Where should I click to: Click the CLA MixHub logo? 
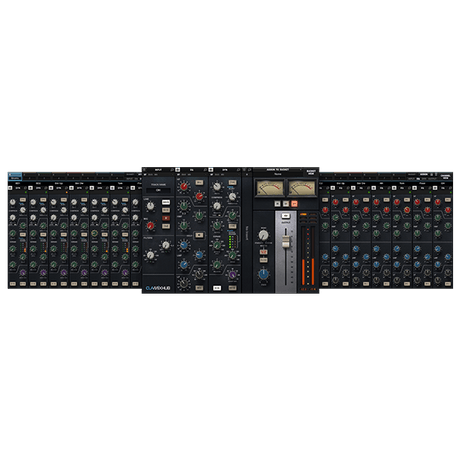coord(158,288)
